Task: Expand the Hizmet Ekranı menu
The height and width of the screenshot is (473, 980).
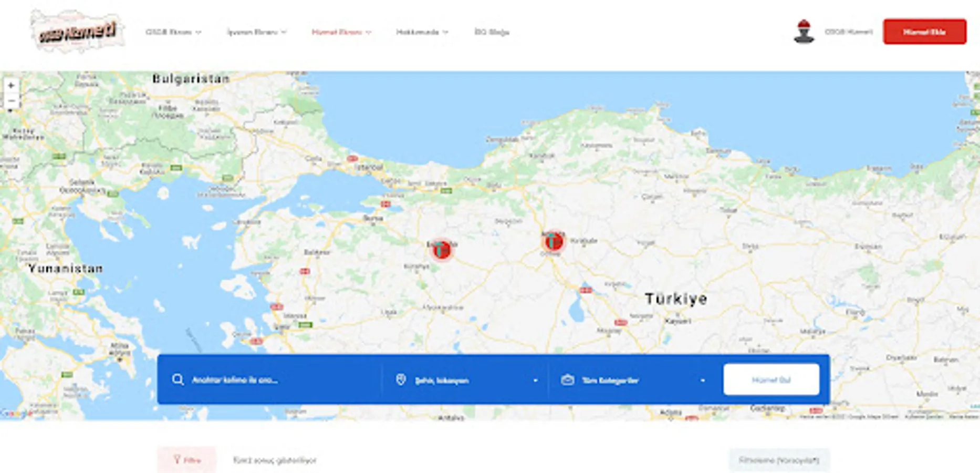Action: [341, 32]
